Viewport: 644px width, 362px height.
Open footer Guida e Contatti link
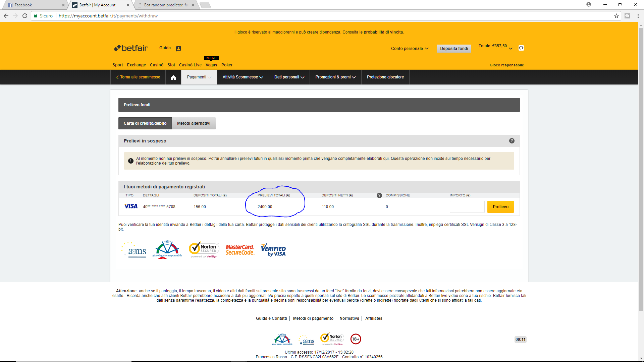271,318
